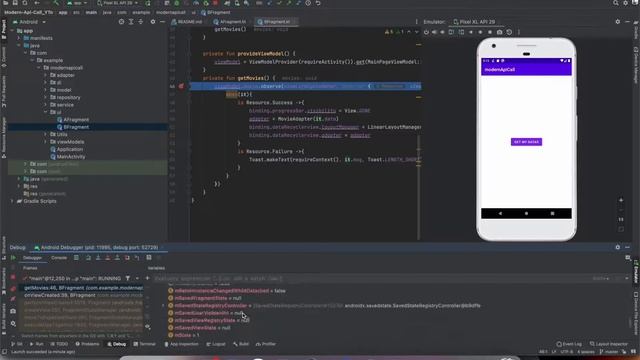Image resolution: width=640 pixels, height=360 pixels.
Task: Switch to the Console tab in debugger
Action: click(59, 258)
